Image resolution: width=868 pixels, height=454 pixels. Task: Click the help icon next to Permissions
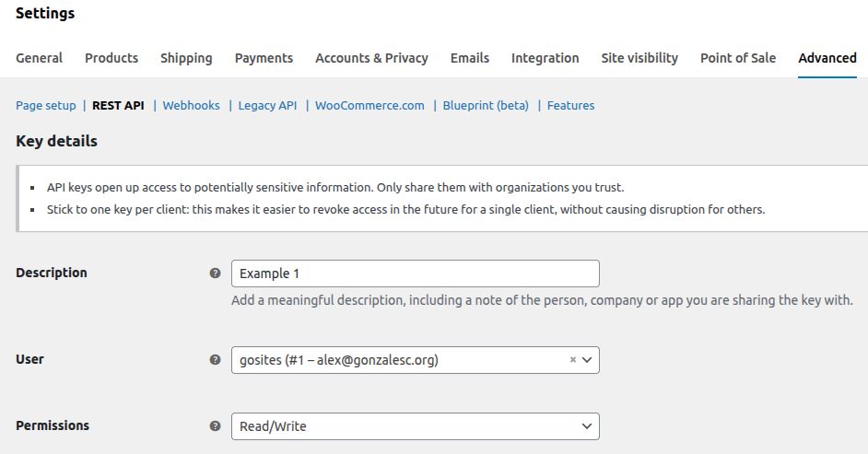pyautogui.click(x=215, y=426)
